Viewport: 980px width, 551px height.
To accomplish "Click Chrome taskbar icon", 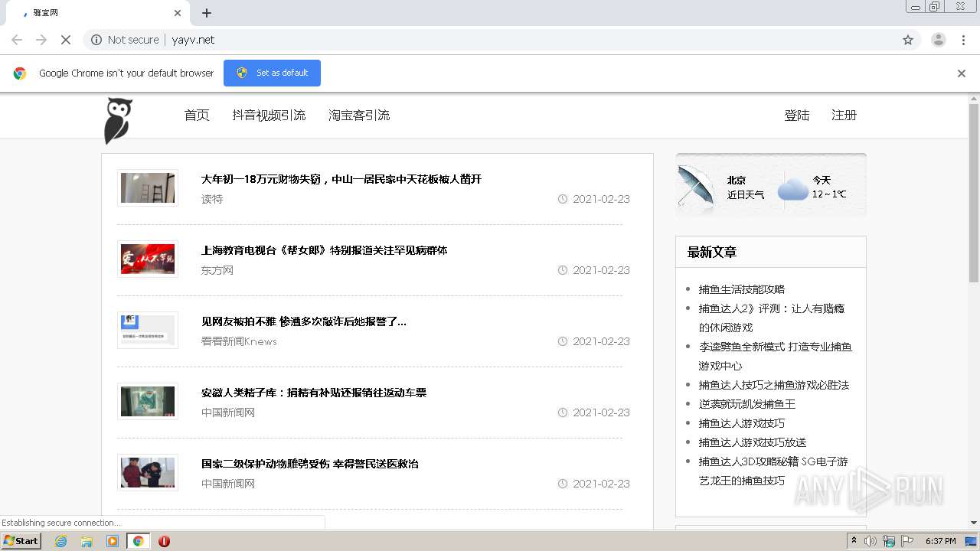I will (139, 541).
